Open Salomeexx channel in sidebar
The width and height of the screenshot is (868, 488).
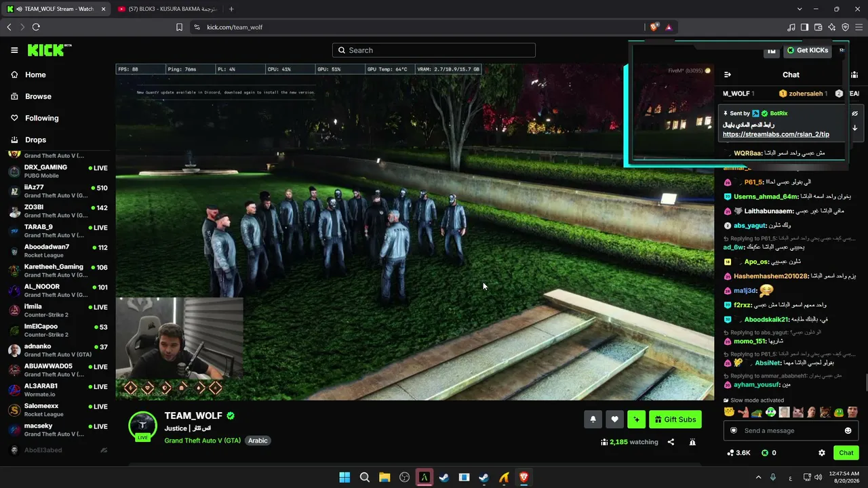click(x=58, y=409)
